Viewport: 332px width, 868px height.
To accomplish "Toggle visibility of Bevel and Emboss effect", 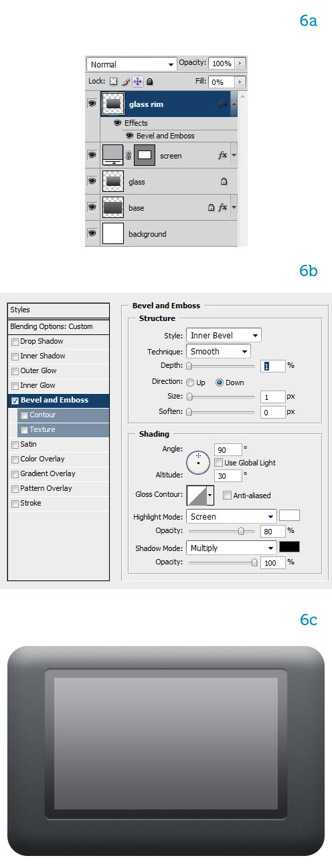I will (x=130, y=136).
